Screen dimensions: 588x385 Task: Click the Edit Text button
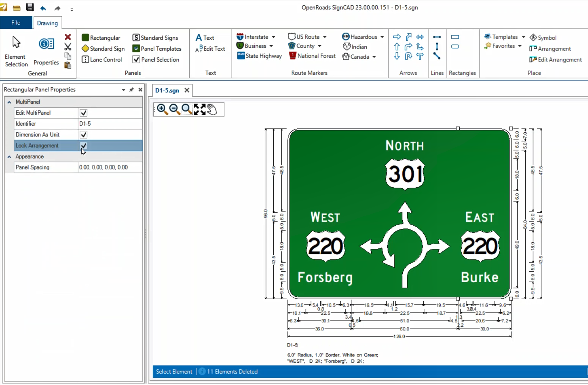coord(210,49)
